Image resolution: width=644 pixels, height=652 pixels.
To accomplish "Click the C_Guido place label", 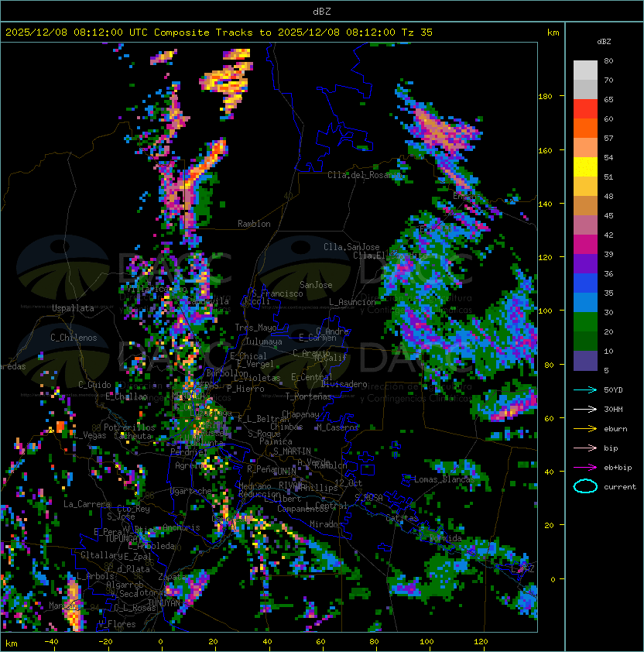I will 94,385.
